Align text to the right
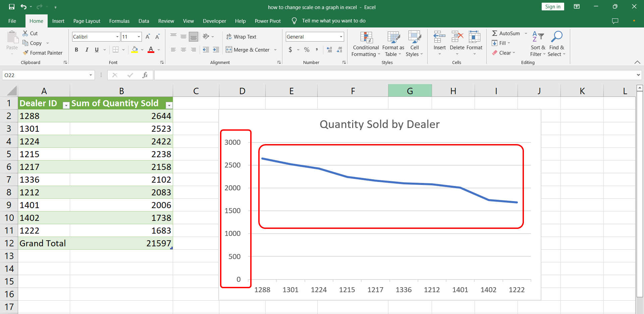The height and width of the screenshot is (314, 644). click(x=194, y=50)
